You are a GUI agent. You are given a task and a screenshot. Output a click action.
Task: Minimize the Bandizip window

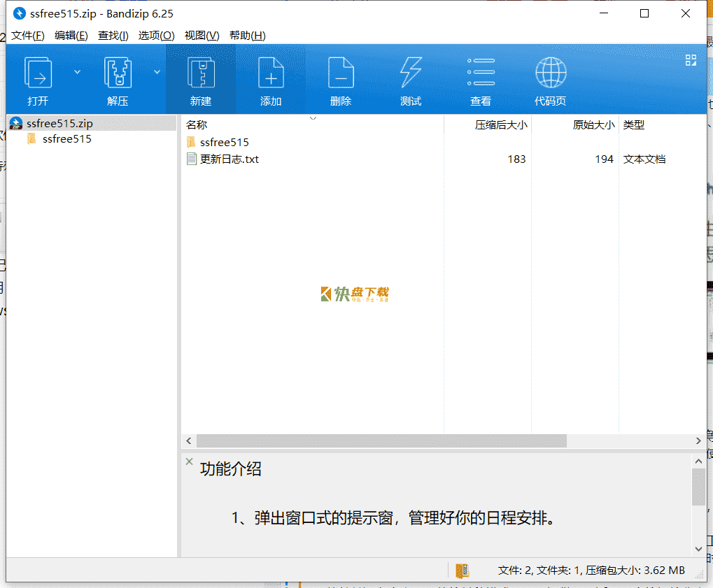[x=604, y=13]
